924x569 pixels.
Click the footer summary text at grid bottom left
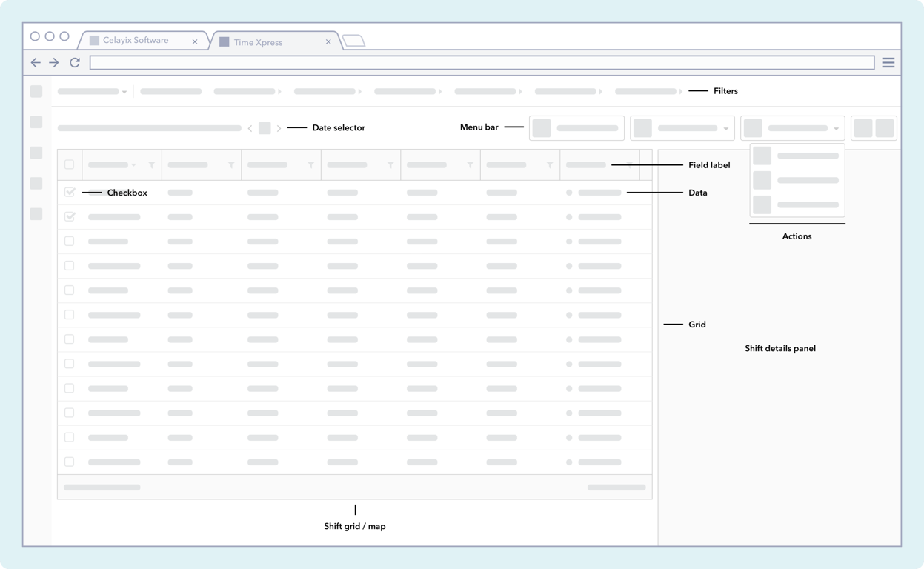coord(102,488)
